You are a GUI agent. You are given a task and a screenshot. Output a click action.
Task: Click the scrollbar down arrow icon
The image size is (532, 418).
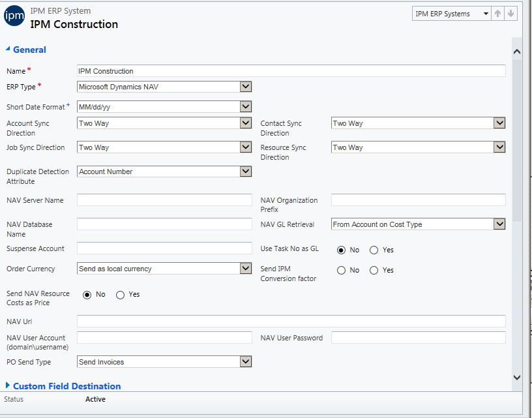pyautogui.click(x=517, y=377)
